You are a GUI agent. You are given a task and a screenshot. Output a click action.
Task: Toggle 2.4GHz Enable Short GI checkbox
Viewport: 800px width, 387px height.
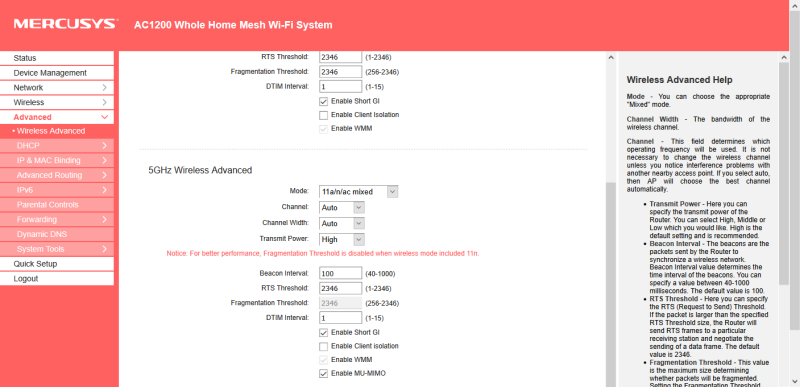[323, 101]
